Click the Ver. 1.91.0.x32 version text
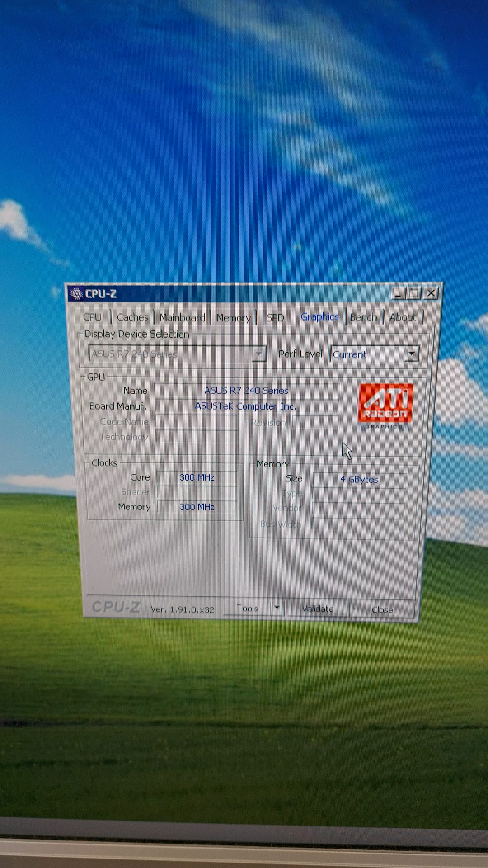This screenshot has height=868, width=488. tap(183, 609)
